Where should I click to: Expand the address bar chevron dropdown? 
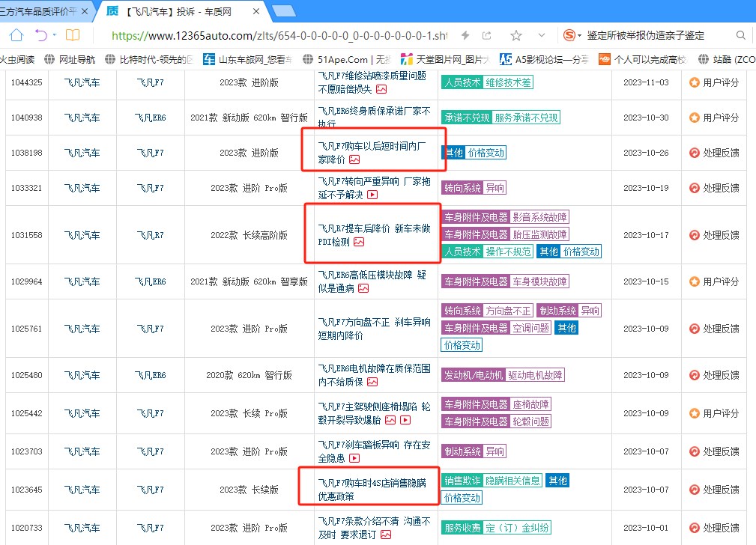click(542, 35)
